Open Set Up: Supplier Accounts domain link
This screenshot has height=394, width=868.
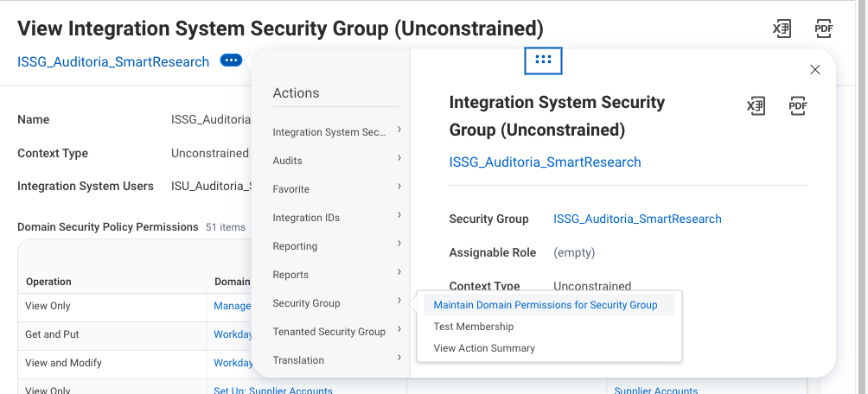pyautogui.click(x=273, y=390)
